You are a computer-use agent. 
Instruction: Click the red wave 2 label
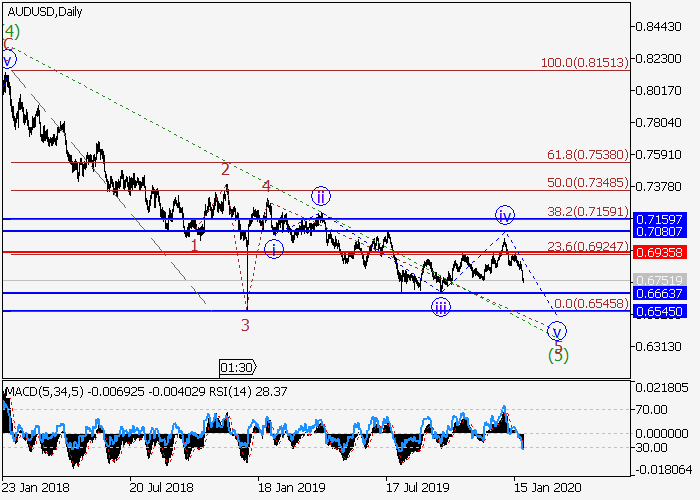coord(226,169)
